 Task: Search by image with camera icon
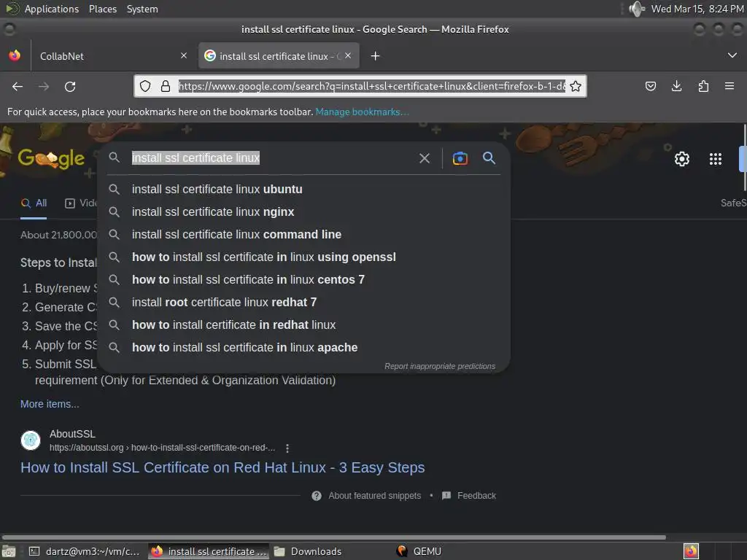(460, 158)
